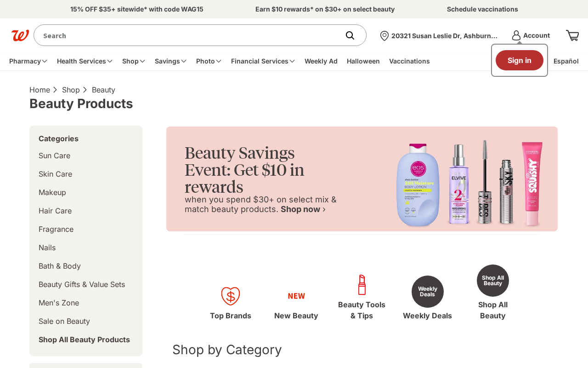
Task: Click the 15% OFF WAG15 promo link
Action: click(137, 9)
